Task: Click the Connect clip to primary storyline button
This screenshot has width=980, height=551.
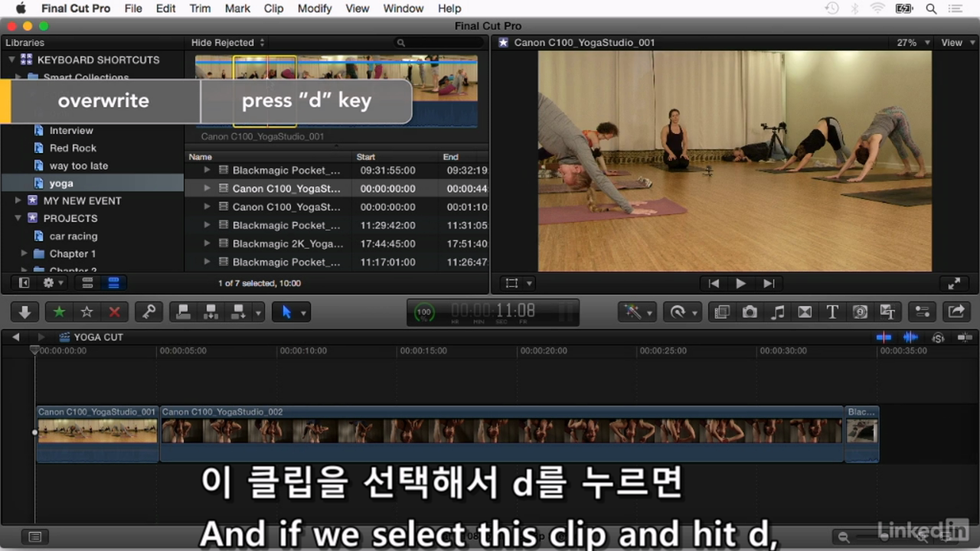Action: click(x=183, y=312)
